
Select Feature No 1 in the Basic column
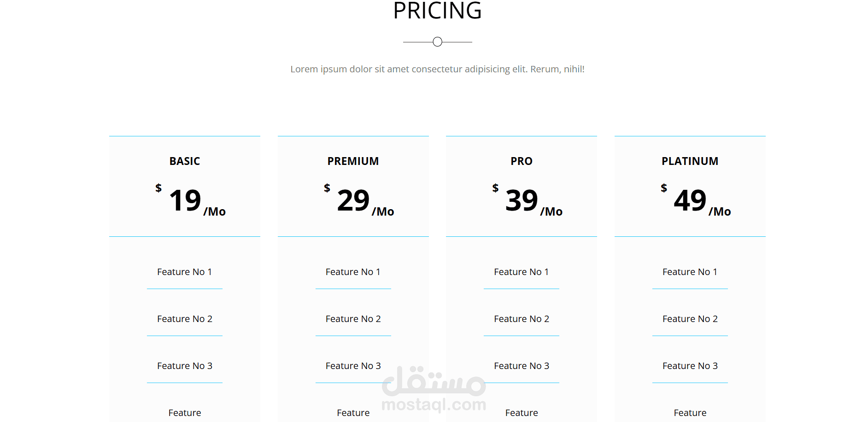[184, 272]
